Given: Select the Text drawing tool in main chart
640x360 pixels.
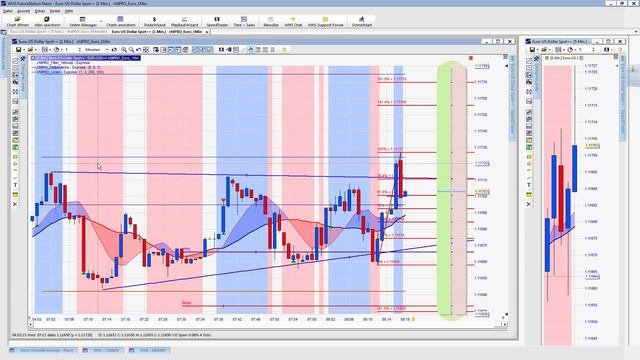Looking at the screenshot, I should [15, 185].
